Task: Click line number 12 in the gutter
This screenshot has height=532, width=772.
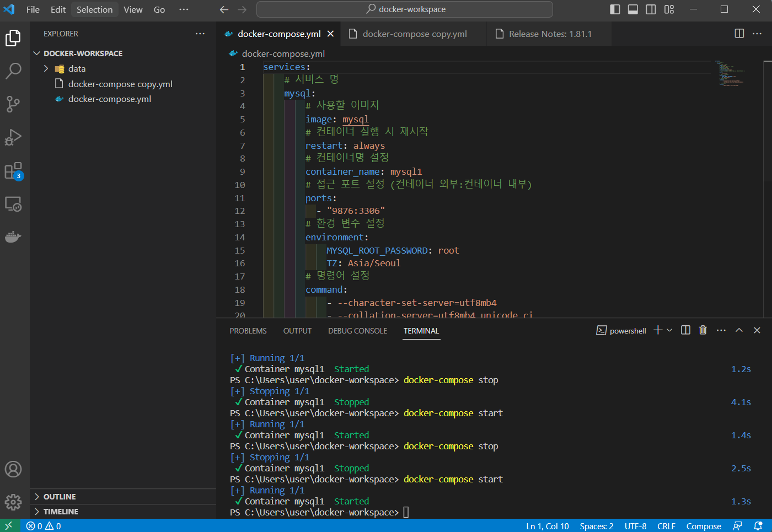Action: pos(240,211)
